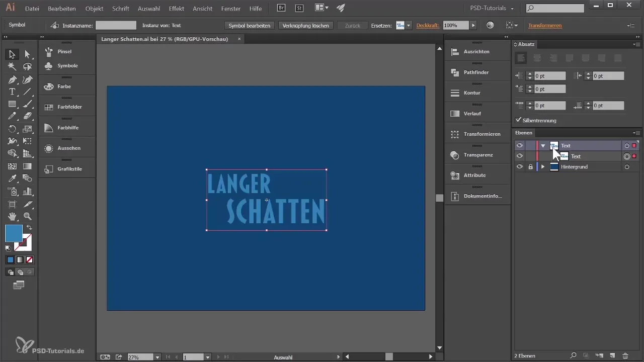Viewport: 644px width, 362px height.
Task: Open the Absatz panel flyout menu
Action: [636, 44]
